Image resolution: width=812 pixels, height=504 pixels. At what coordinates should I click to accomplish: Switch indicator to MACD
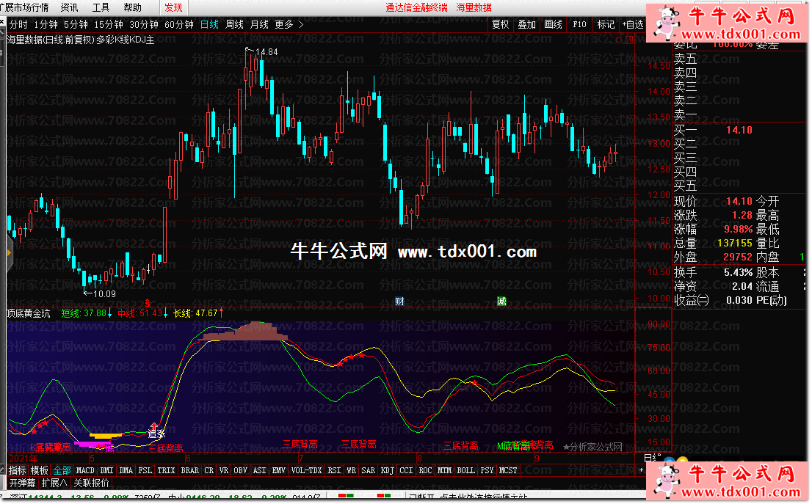point(85,470)
